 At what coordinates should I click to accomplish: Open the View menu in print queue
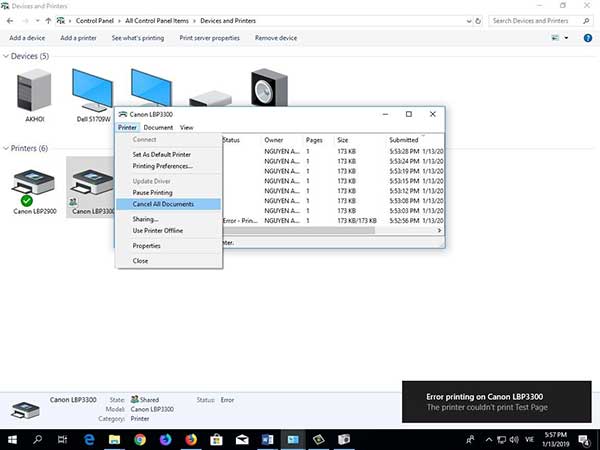coord(186,127)
